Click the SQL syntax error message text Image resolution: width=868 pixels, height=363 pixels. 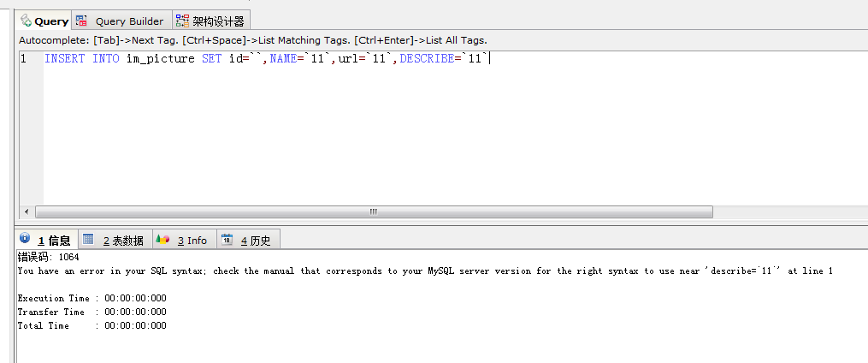pos(425,271)
